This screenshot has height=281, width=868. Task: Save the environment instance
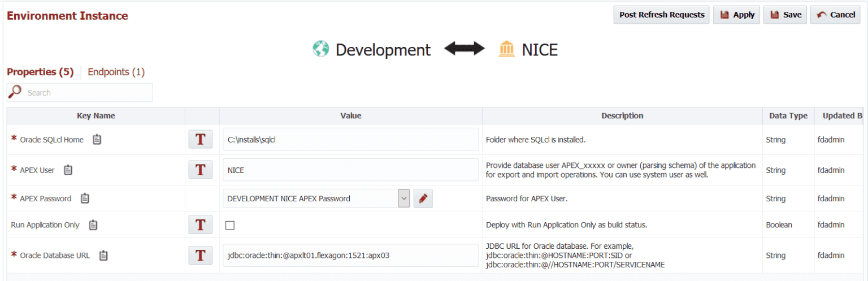(785, 15)
